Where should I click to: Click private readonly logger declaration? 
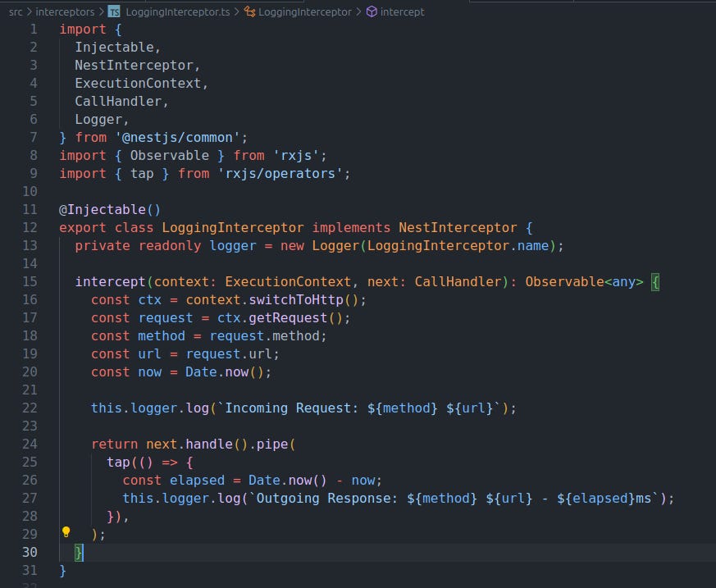click(x=166, y=245)
